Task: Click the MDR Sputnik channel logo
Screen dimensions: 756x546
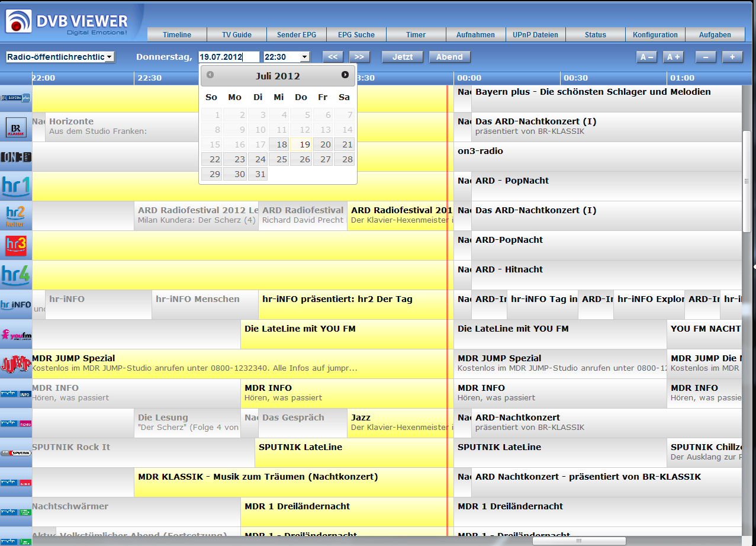Action: (16, 453)
